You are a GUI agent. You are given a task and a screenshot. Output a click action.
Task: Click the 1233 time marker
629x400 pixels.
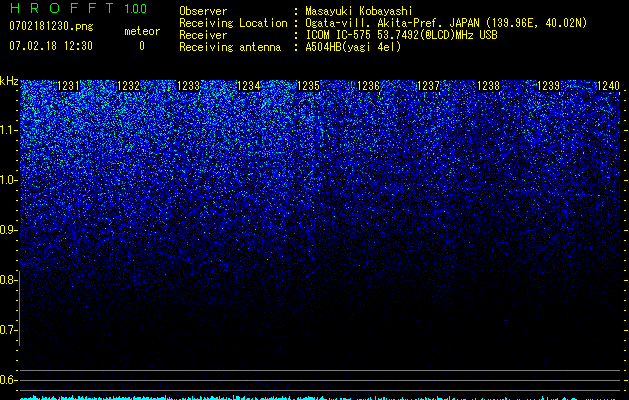189,86
